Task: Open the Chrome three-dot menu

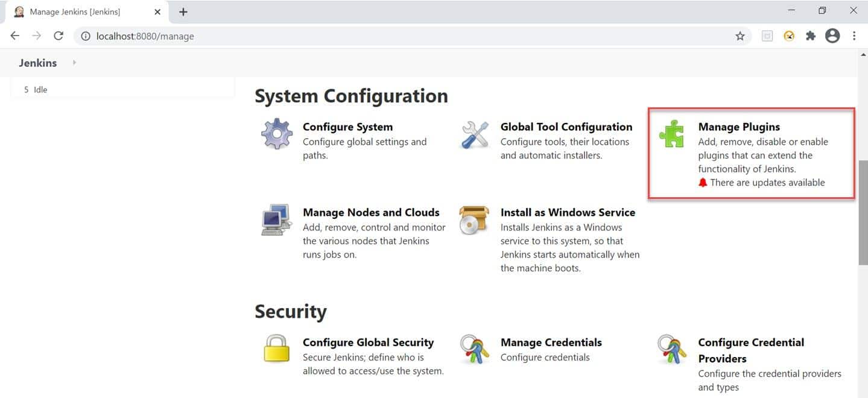Action: pos(854,36)
